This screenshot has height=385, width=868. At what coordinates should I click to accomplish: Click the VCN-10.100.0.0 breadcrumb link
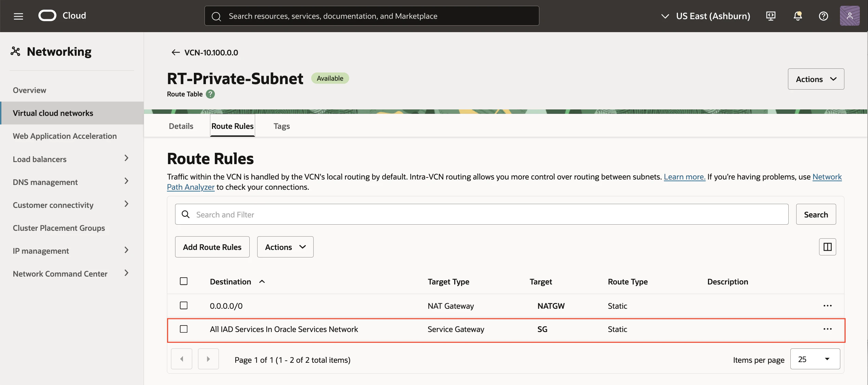(x=211, y=52)
